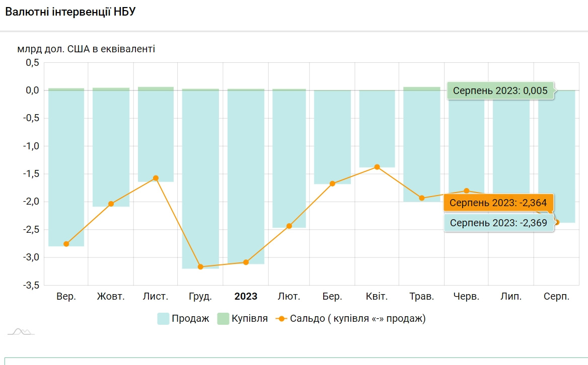The image size is (588, 365).
Task: Click the Черв. balance data point
Action: point(467,191)
